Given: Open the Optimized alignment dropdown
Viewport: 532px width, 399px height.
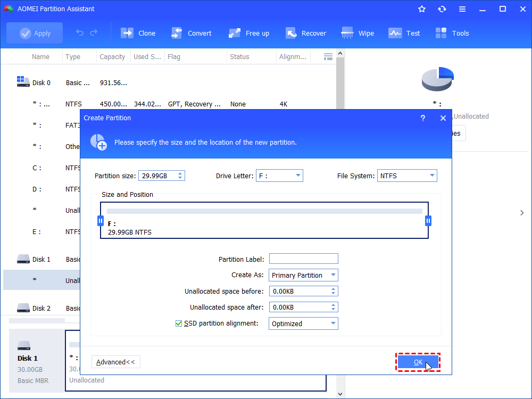Looking at the screenshot, I should click(303, 323).
